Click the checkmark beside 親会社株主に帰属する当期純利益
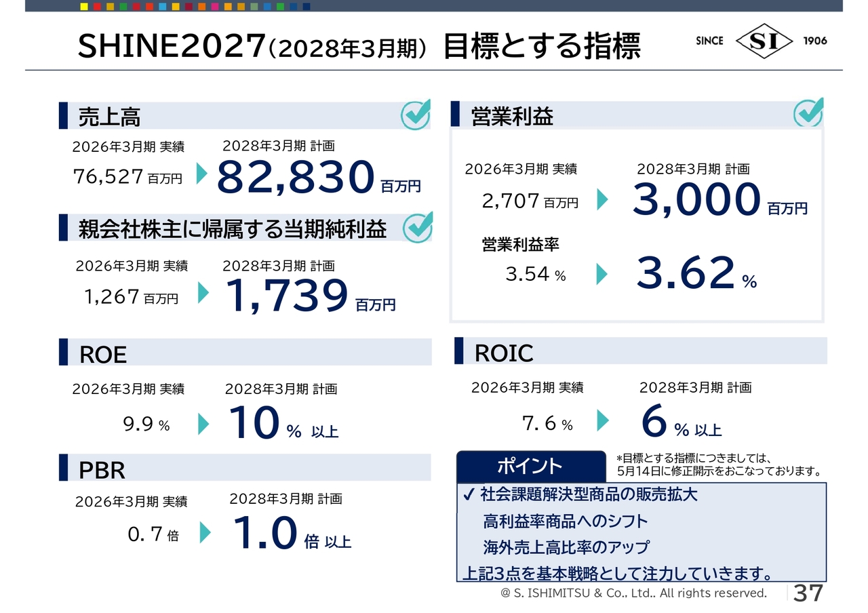 click(x=418, y=227)
